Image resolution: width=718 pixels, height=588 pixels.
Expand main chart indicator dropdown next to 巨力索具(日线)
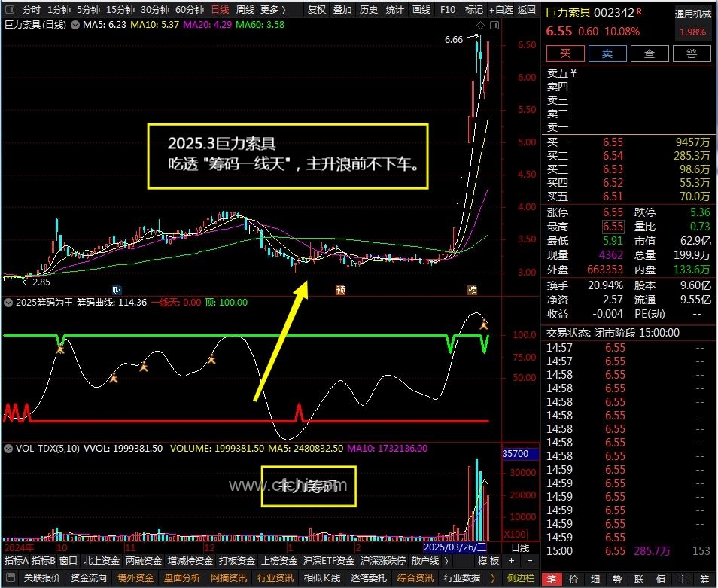(75, 25)
